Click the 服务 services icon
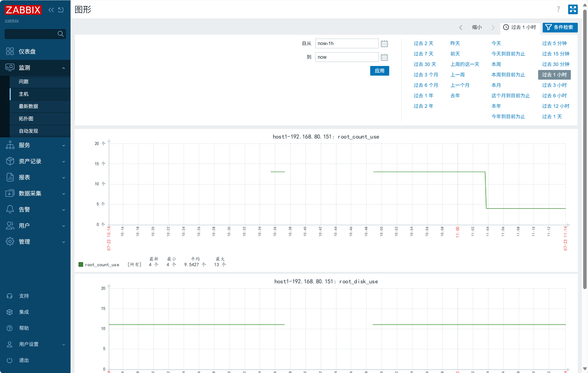This screenshot has height=373, width=588. click(x=10, y=145)
